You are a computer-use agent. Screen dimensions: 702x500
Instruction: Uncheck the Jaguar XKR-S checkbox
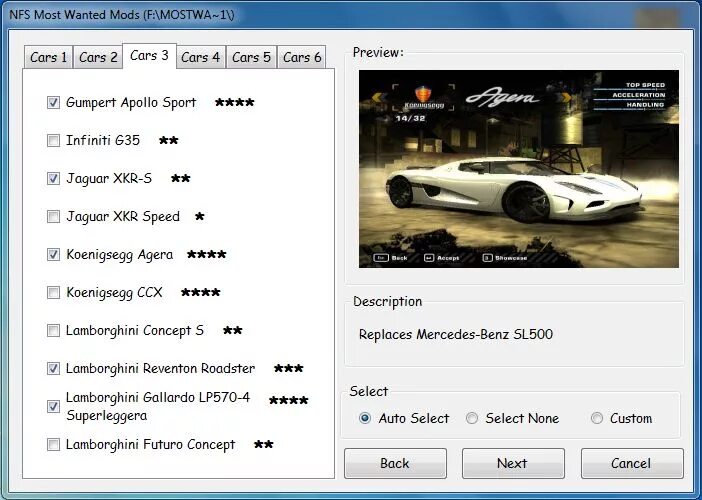tap(53, 179)
